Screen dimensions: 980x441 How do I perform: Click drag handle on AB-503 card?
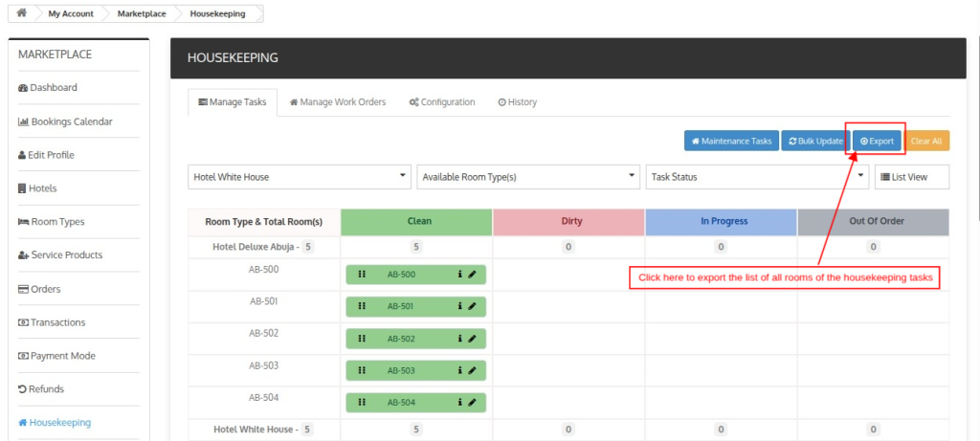(361, 370)
